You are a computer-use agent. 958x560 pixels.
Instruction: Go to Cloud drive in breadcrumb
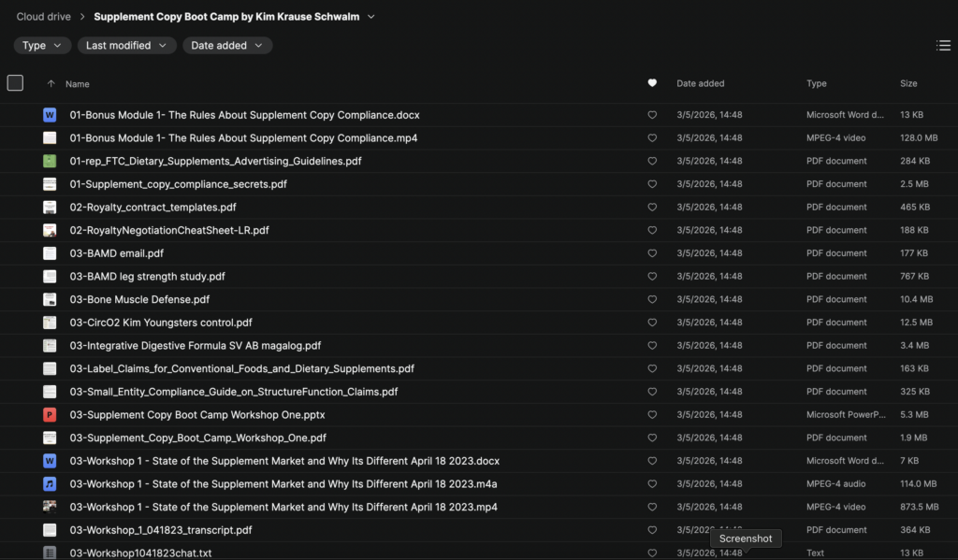(x=43, y=17)
